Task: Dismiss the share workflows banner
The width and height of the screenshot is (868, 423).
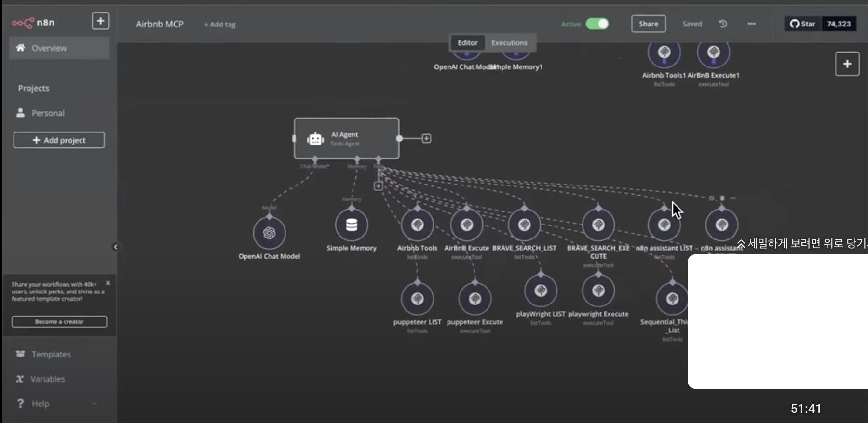Action: [108, 283]
